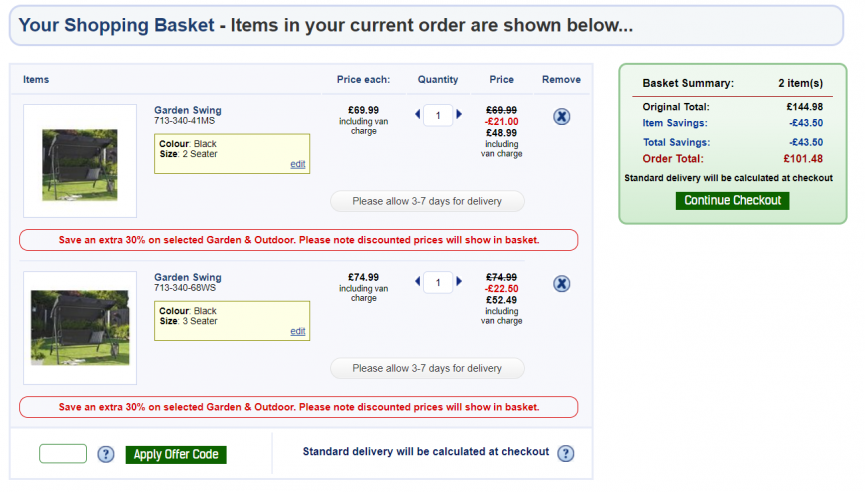Open help icon beside standard delivery note

pos(565,453)
